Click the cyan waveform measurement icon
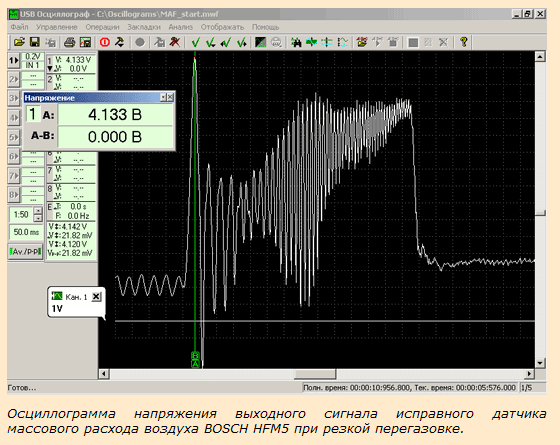The image size is (560, 445). click(342, 42)
